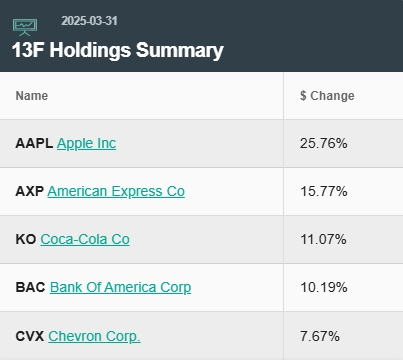Image resolution: width=403 pixels, height=360 pixels.
Task: Select the AAPL ticker symbol
Action: point(34,143)
